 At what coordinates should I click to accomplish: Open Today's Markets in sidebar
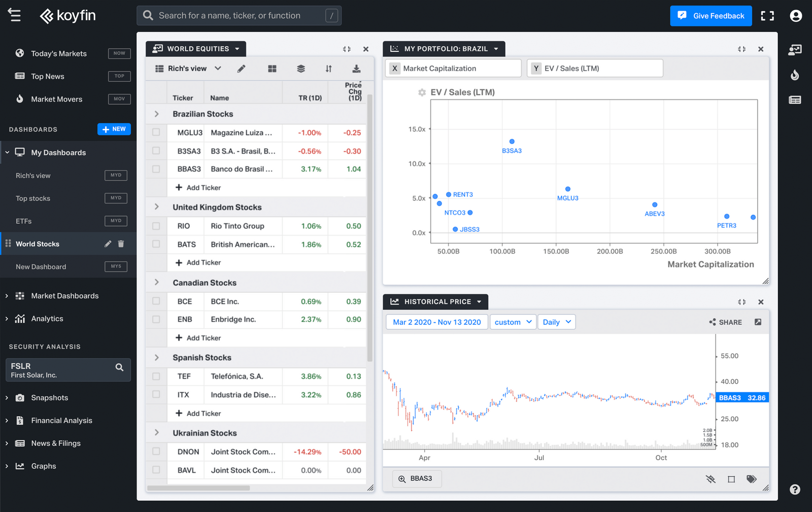59,53
